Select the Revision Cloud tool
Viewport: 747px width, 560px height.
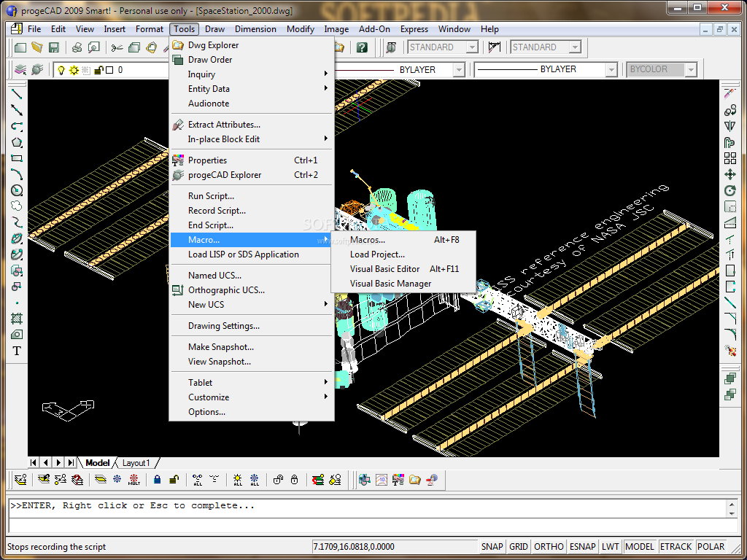[17, 206]
